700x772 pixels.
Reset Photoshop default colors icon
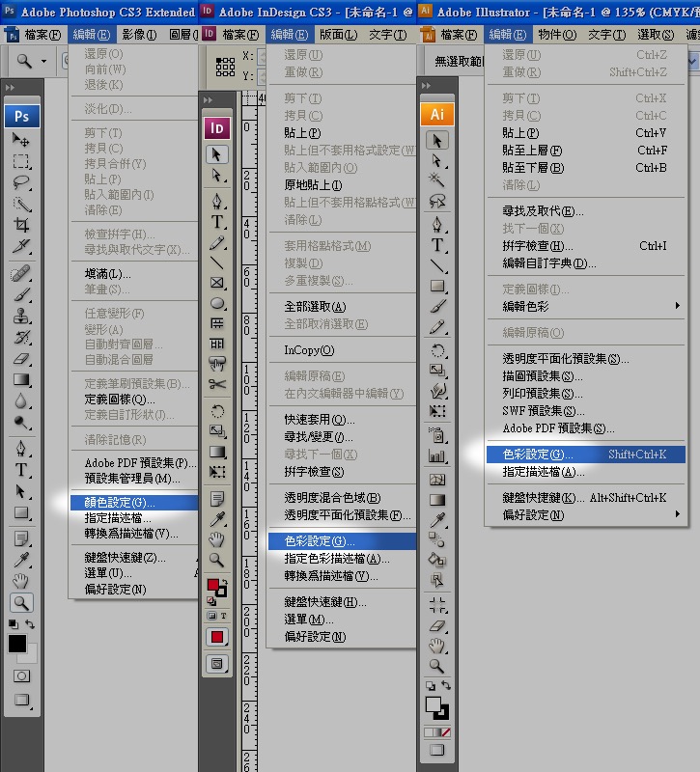pos(14,624)
